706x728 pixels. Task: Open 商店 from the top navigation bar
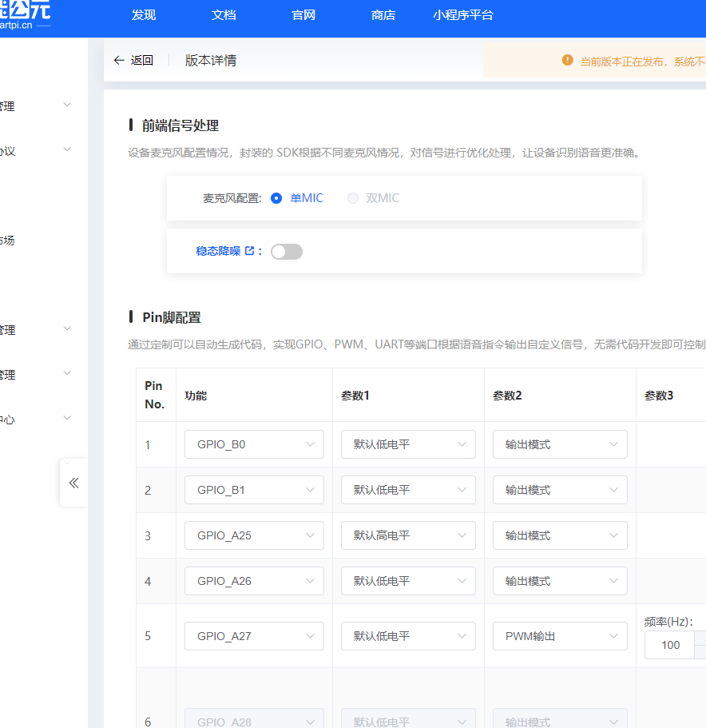(x=383, y=14)
